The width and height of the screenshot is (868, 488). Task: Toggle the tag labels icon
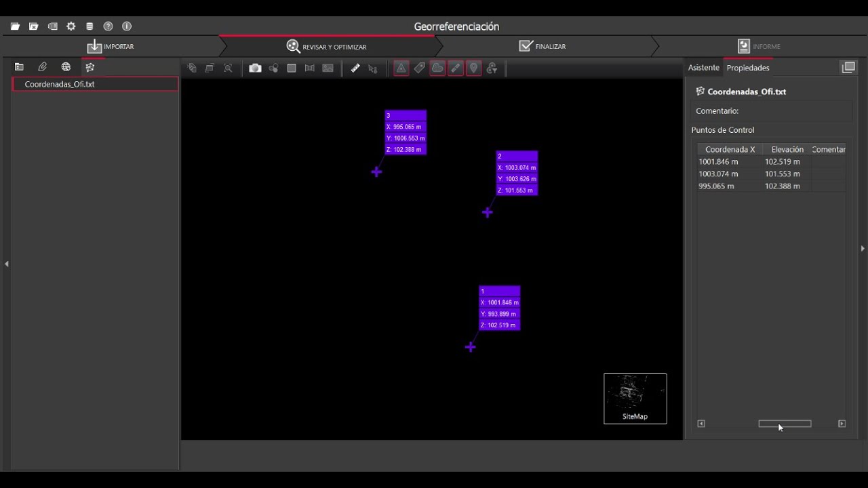[x=420, y=68]
